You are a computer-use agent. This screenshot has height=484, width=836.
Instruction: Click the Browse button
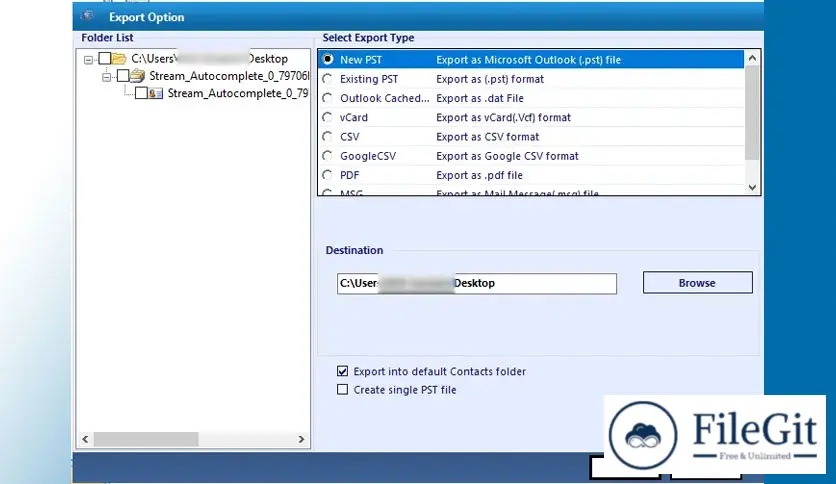[x=697, y=283]
